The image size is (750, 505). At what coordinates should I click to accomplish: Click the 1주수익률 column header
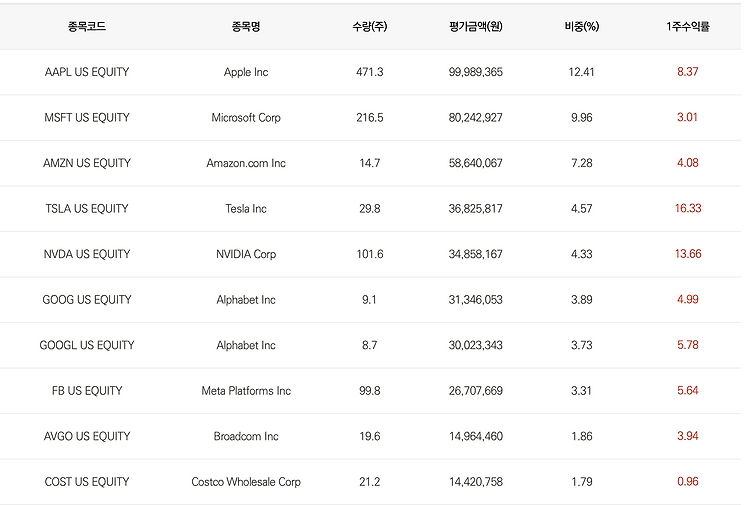tap(688, 26)
